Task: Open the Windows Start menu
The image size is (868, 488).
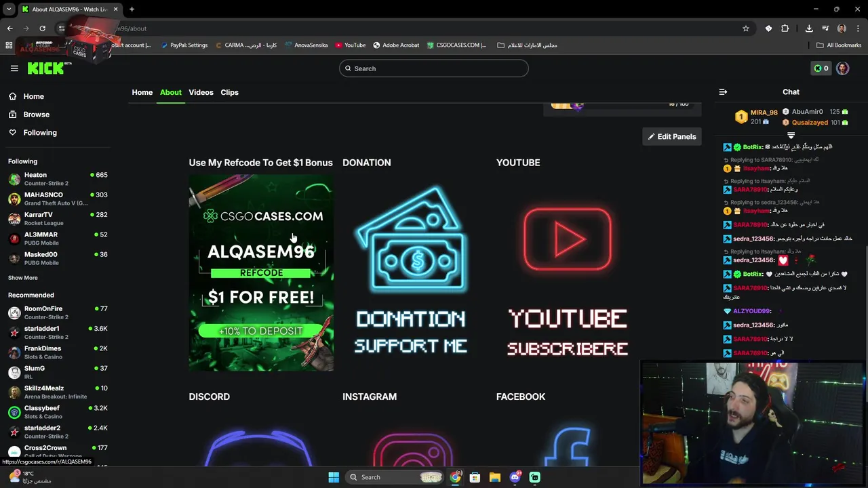Action: [x=334, y=477]
